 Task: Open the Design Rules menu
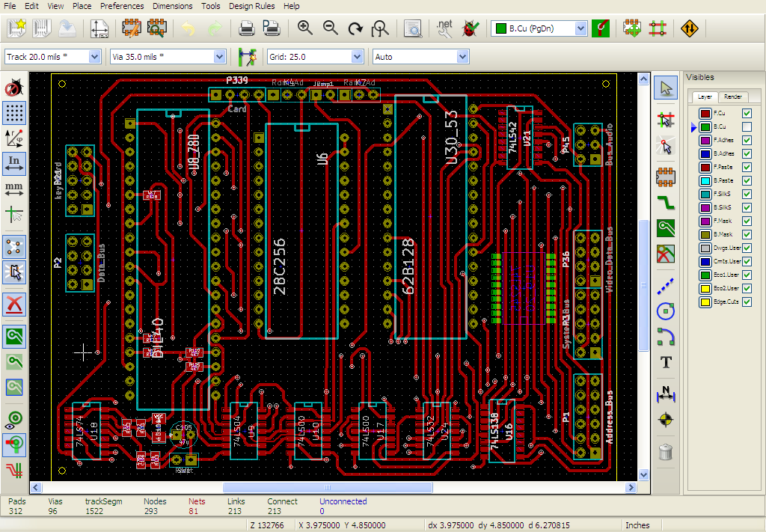click(251, 6)
